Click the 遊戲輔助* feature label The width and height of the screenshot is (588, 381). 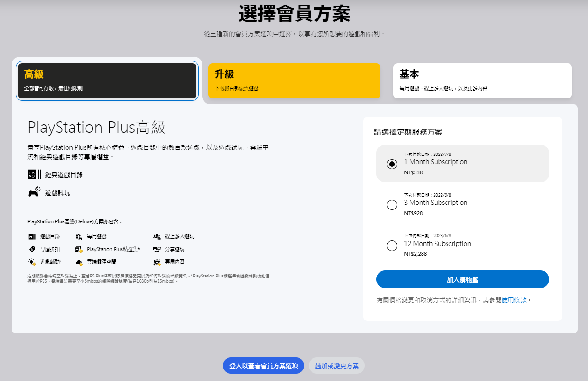click(51, 262)
